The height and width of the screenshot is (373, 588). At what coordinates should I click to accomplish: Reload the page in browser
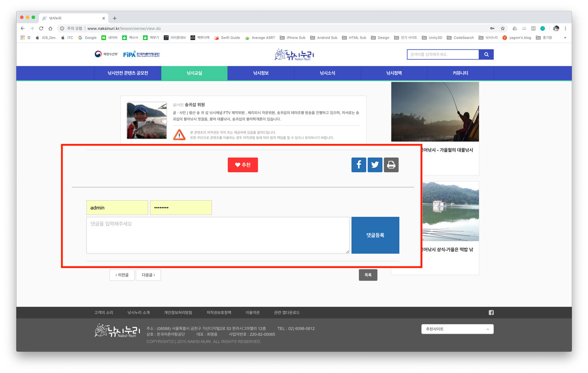41,28
